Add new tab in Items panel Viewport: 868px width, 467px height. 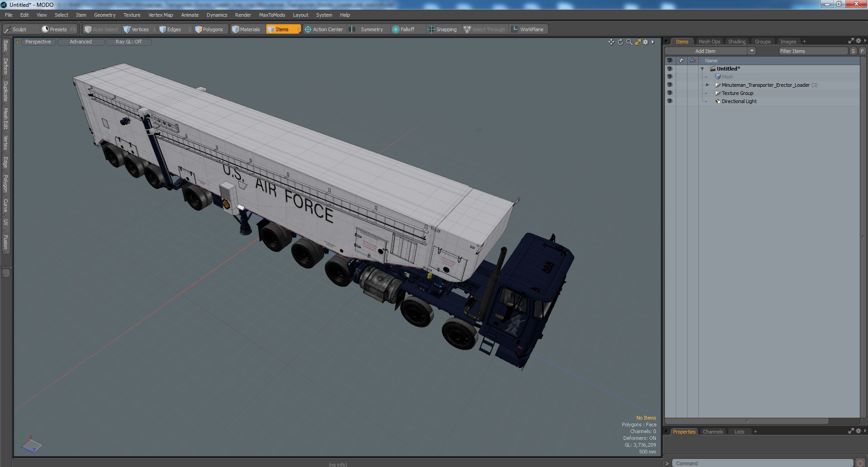[804, 42]
